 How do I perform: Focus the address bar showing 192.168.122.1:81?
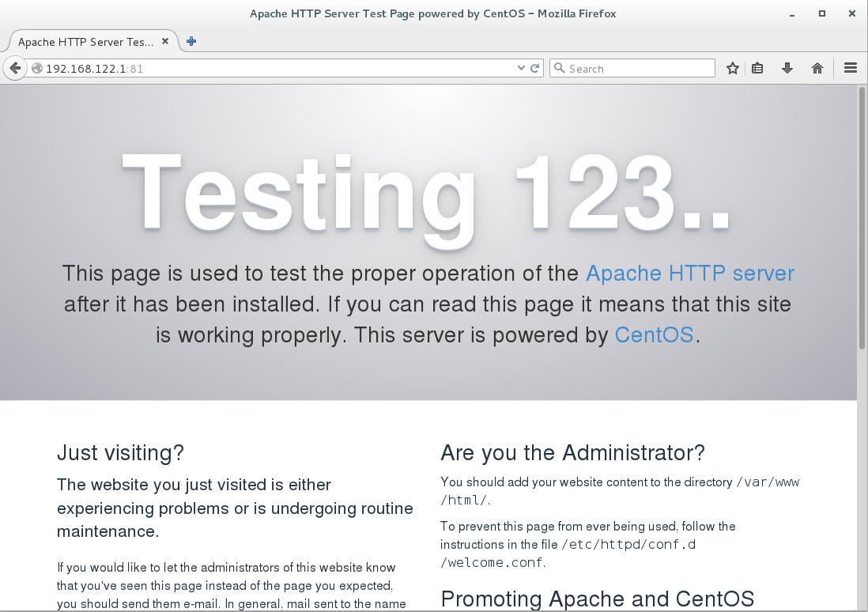tap(277, 68)
